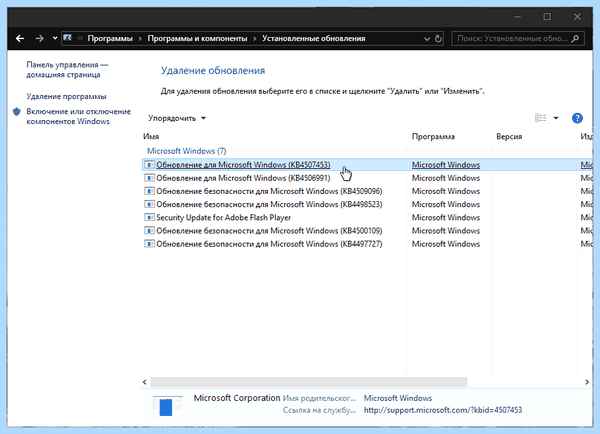600x434 pixels.
Task: Select update KB4506991 row
Action: (367, 178)
